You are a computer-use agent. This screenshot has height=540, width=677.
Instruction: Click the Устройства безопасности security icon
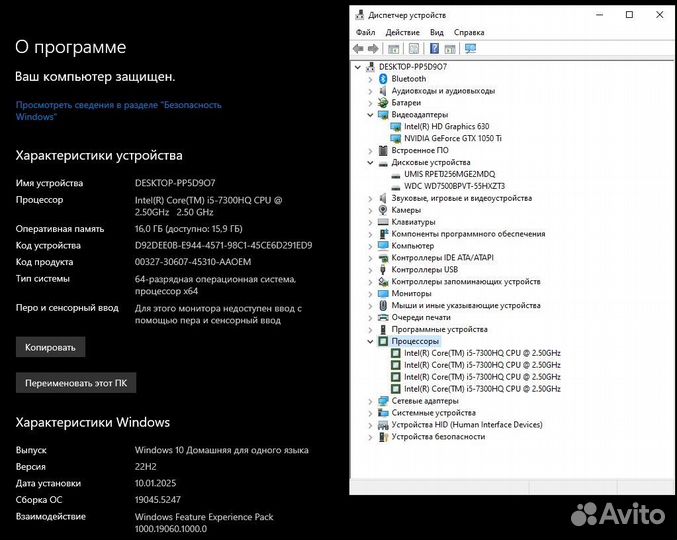383,437
